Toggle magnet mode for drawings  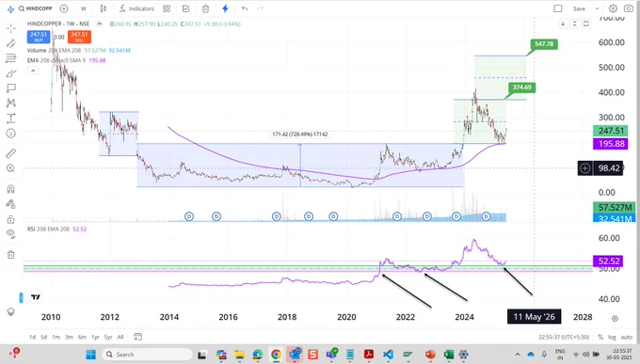11,188
